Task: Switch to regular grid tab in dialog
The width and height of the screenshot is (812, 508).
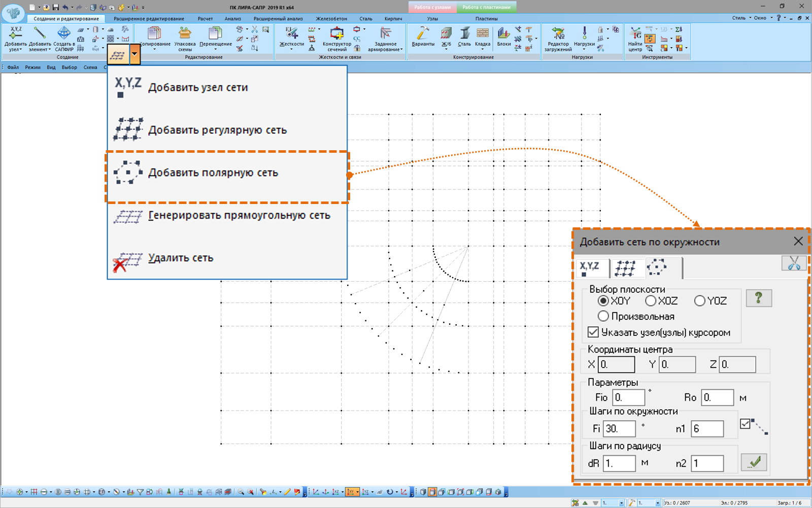Action: (625, 267)
